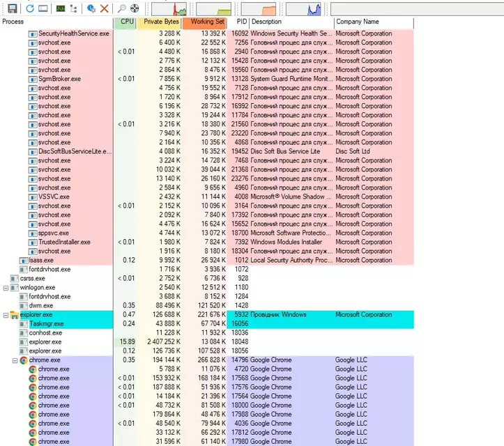Open the CPU usage mini graph

tap(169, 9)
